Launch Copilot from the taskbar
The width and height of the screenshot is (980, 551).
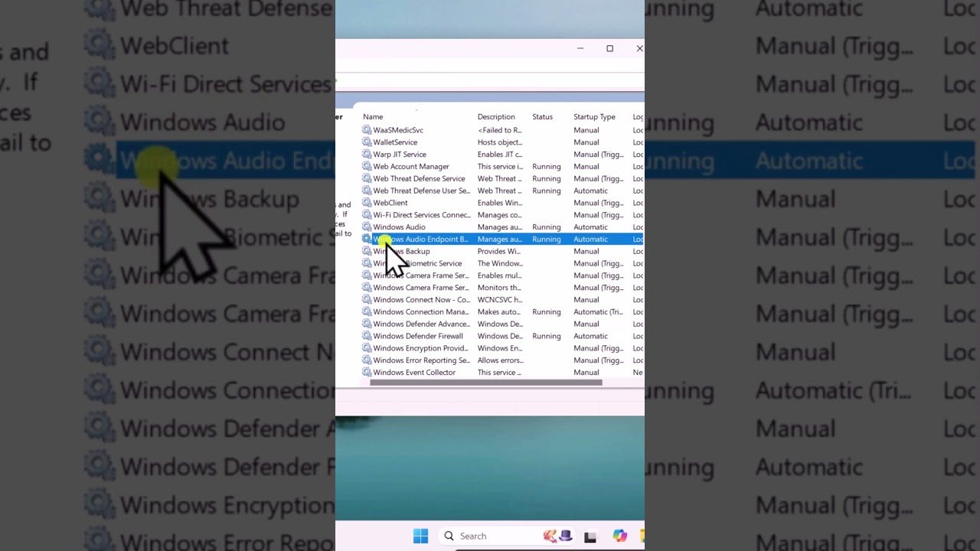click(619, 536)
